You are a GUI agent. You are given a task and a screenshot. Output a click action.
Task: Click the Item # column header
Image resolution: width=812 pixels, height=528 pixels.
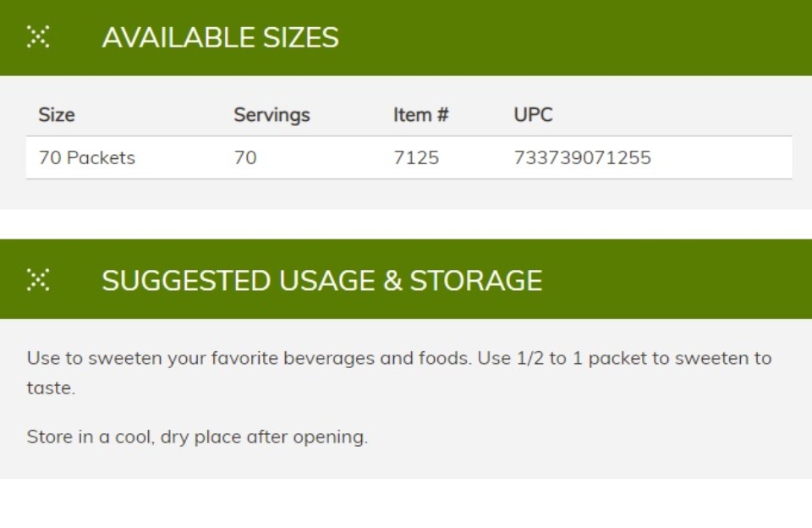tap(420, 114)
